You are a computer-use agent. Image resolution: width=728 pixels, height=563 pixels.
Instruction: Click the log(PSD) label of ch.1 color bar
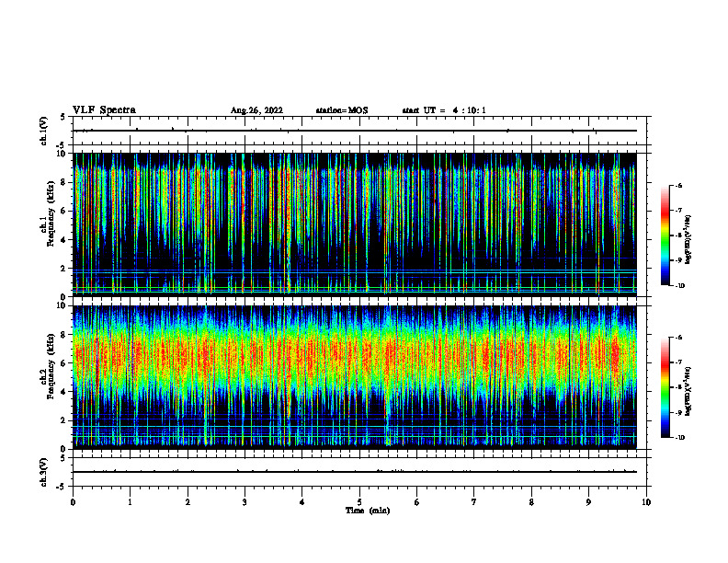[x=688, y=240]
